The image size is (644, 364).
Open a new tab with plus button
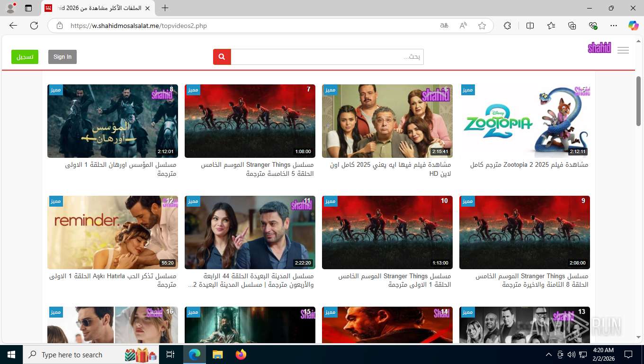(165, 8)
